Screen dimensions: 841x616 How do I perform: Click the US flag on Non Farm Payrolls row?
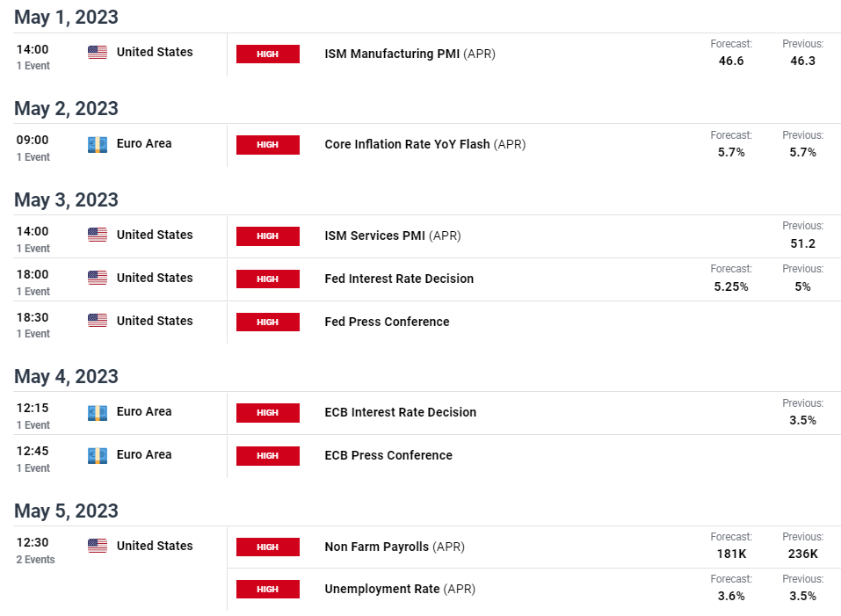coord(97,546)
